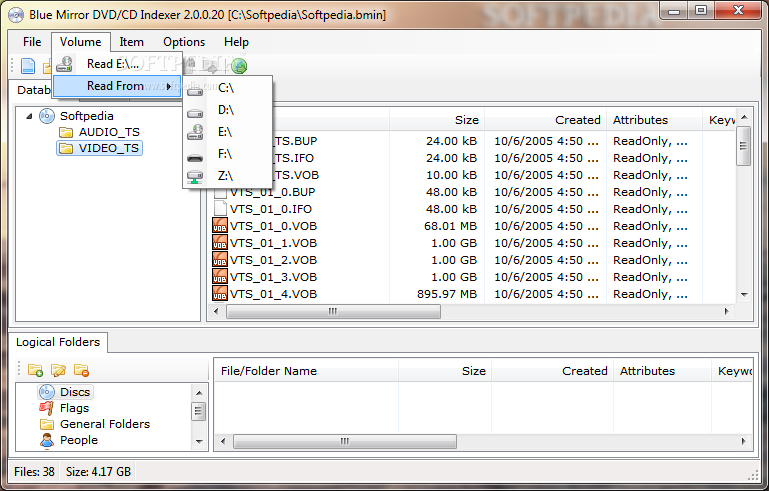Click the F:\ removable drive icon
This screenshot has width=769, height=491.
pos(195,157)
